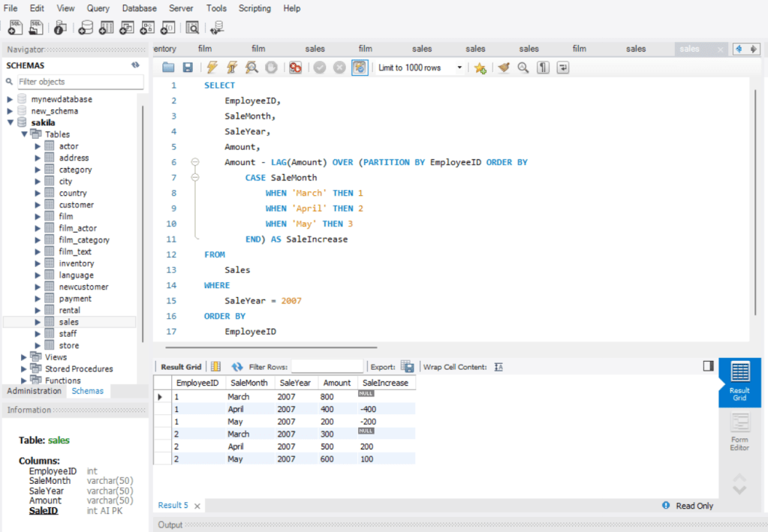
Task: Select the Form Editor panel button
Action: (x=739, y=431)
